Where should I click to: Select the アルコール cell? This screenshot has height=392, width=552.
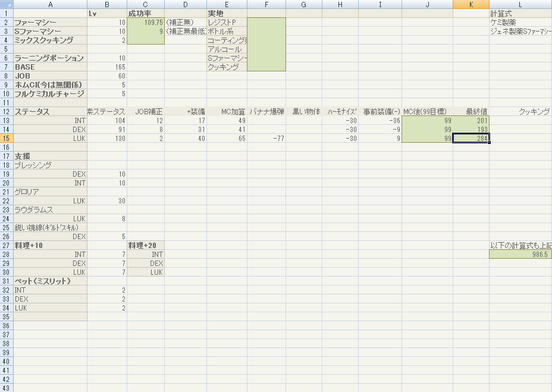click(227, 49)
